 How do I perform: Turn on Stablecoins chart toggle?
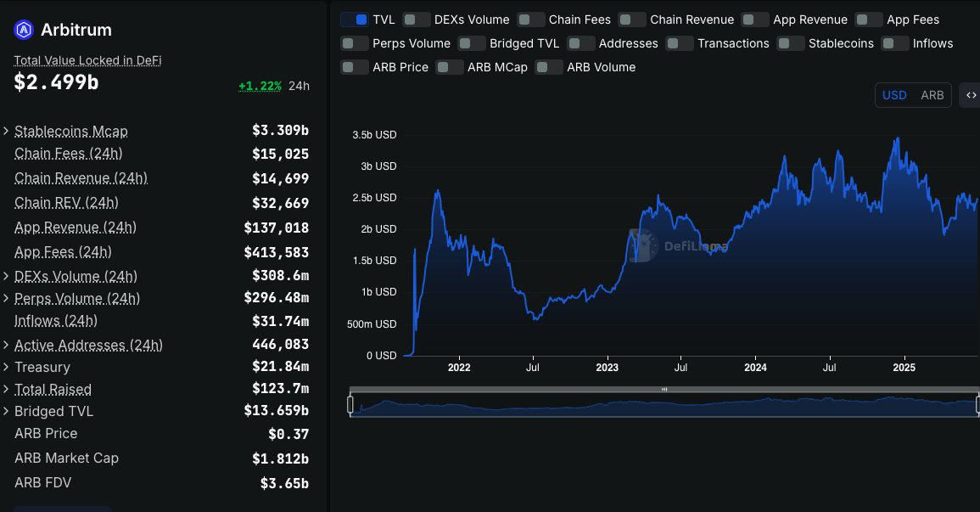coord(791,43)
